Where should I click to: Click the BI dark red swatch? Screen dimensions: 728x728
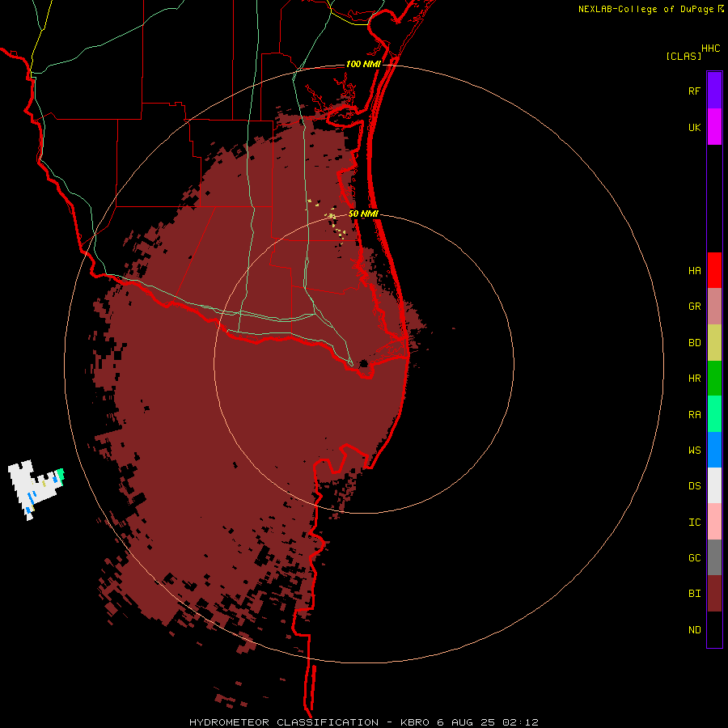714,594
